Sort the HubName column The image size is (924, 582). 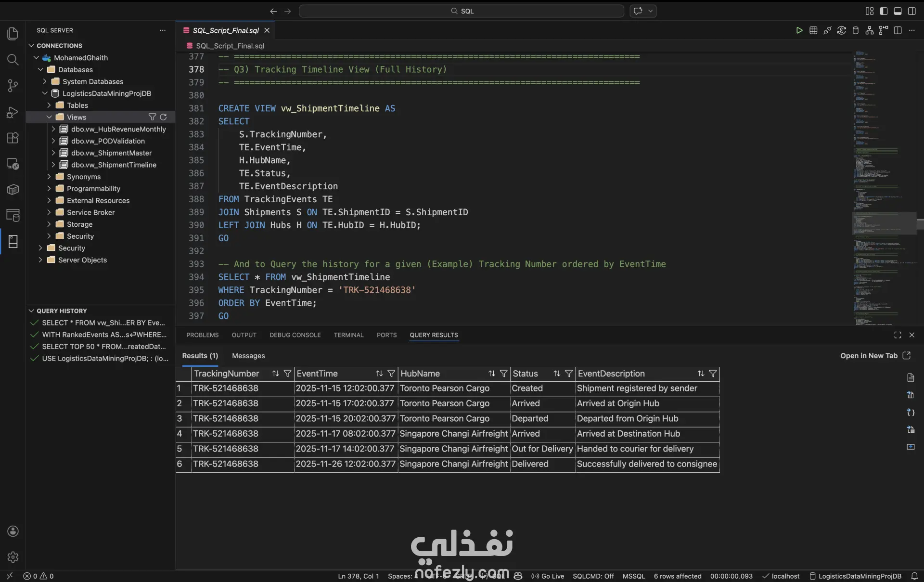pos(491,374)
